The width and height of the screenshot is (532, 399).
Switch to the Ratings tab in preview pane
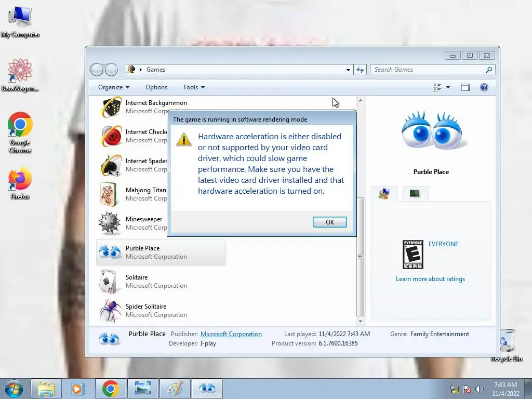[384, 194]
